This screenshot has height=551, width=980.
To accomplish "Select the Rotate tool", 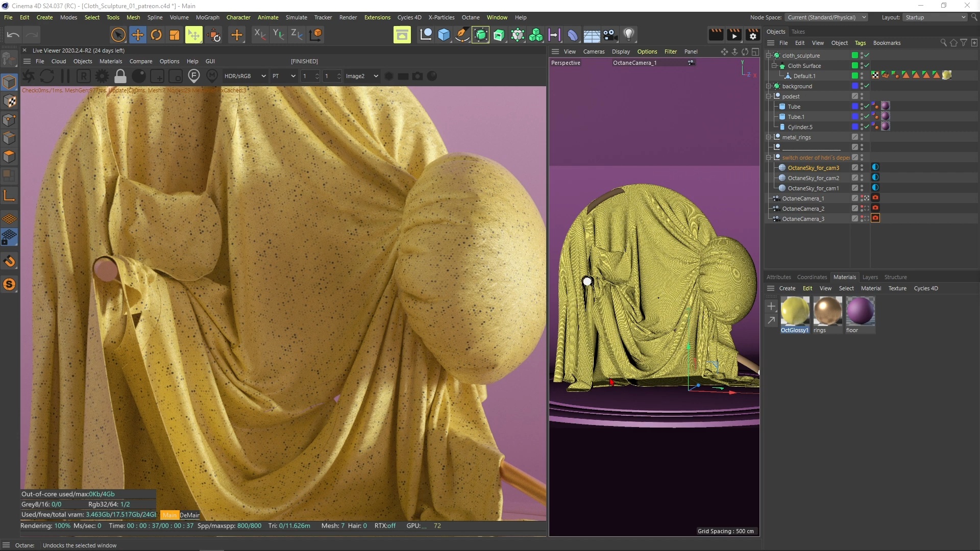I will (156, 35).
